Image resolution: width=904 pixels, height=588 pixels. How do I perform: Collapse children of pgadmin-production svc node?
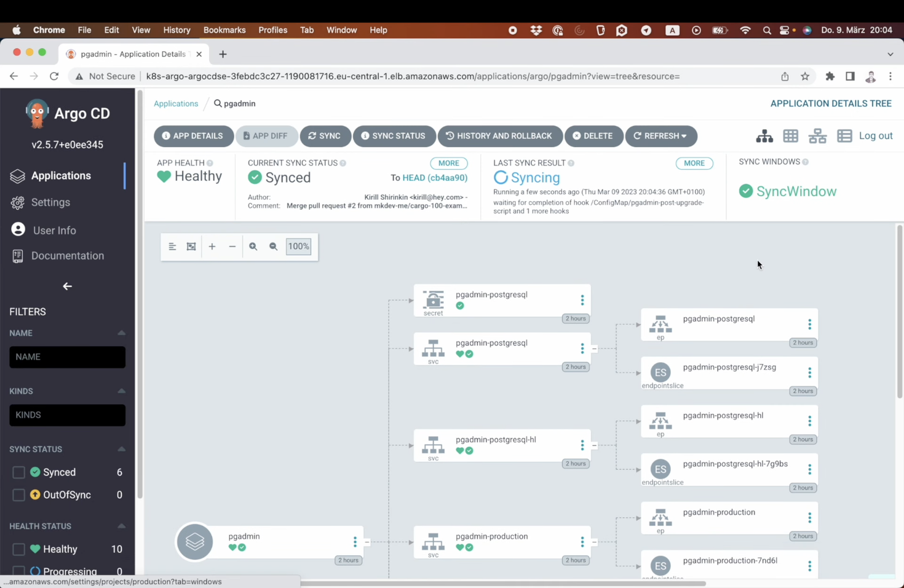click(x=594, y=542)
